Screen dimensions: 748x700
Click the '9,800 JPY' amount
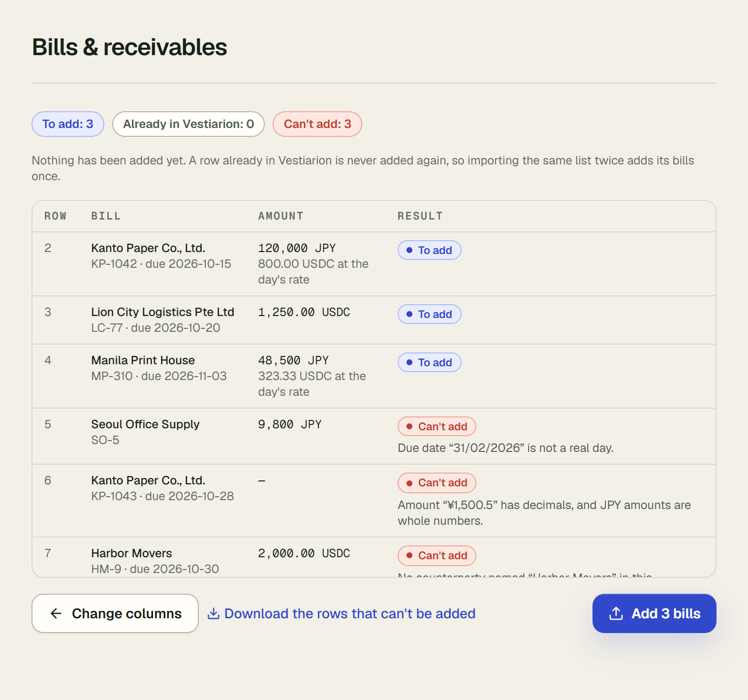tap(290, 424)
